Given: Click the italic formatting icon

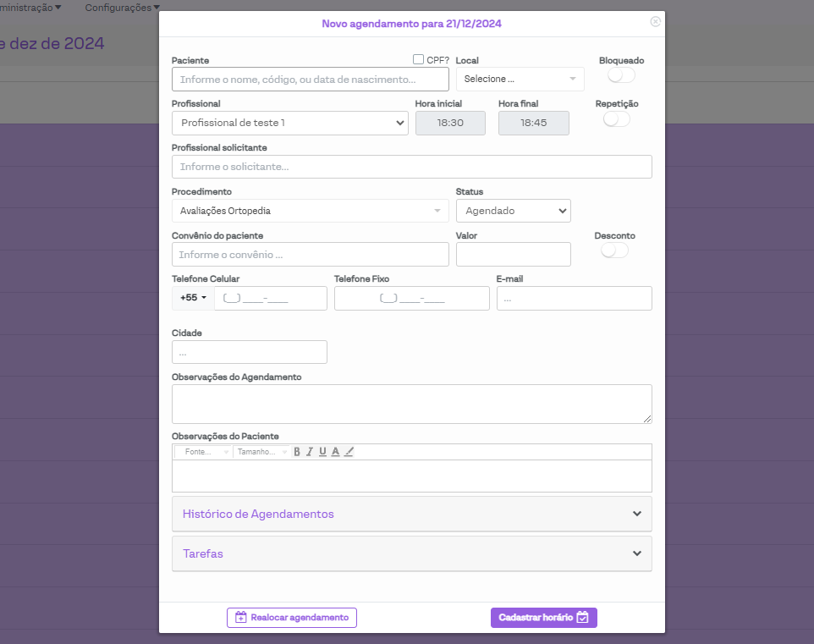Looking at the screenshot, I should [310, 452].
